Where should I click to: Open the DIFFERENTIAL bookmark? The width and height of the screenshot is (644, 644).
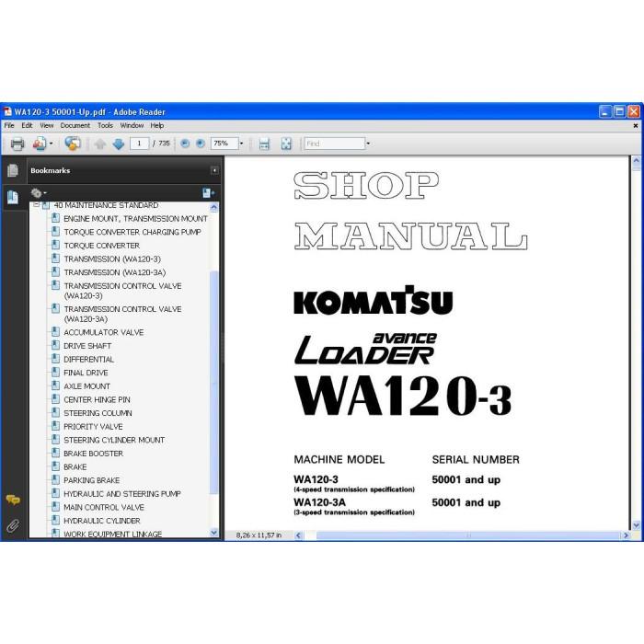[88, 360]
